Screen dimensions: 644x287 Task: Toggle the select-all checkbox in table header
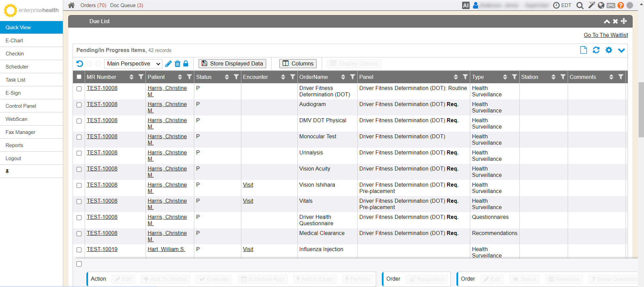point(79,77)
